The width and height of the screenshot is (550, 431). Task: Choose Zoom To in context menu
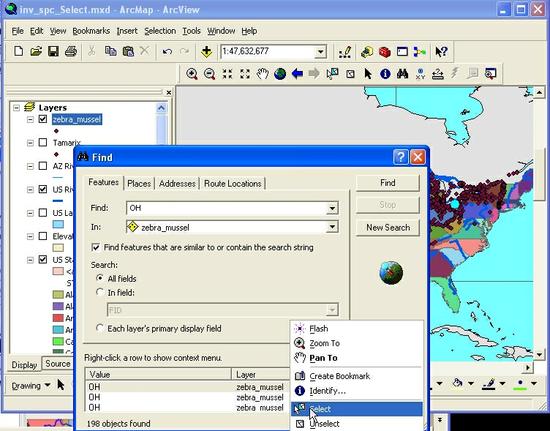click(324, 343)
